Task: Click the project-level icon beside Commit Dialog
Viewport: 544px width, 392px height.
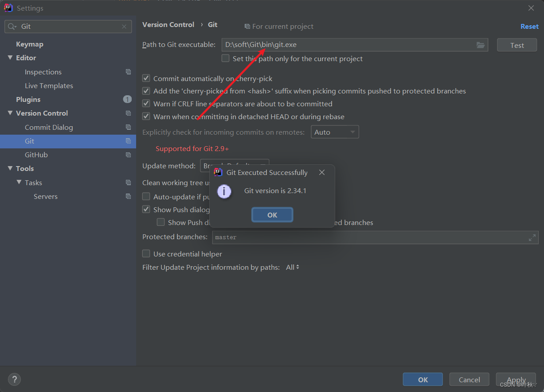Action: pyautogui.click(x=128, y=127)
